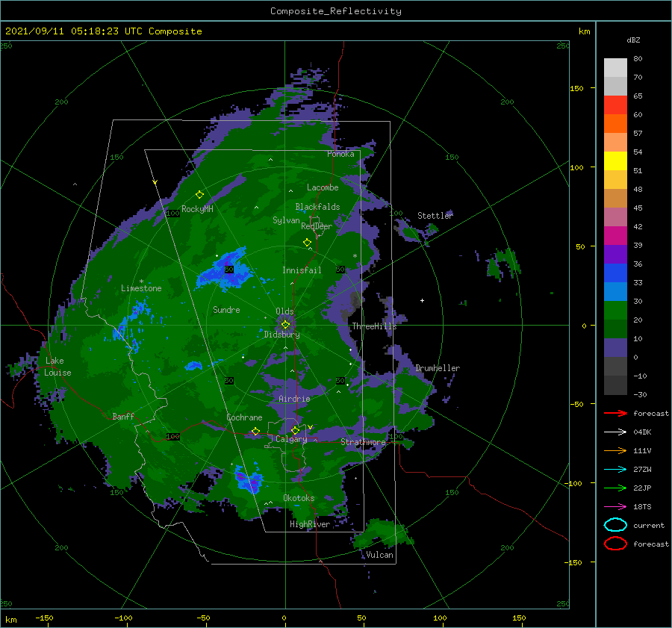672x628 pixels.
Task: Click the Lake Louise label
Action: (x=57, y=367)
